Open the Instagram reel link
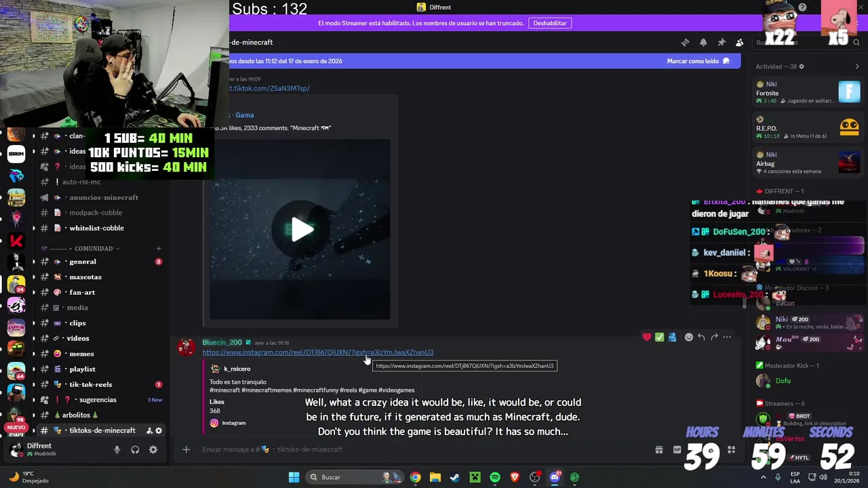This screenshot has height=488, width=868. 317,352
